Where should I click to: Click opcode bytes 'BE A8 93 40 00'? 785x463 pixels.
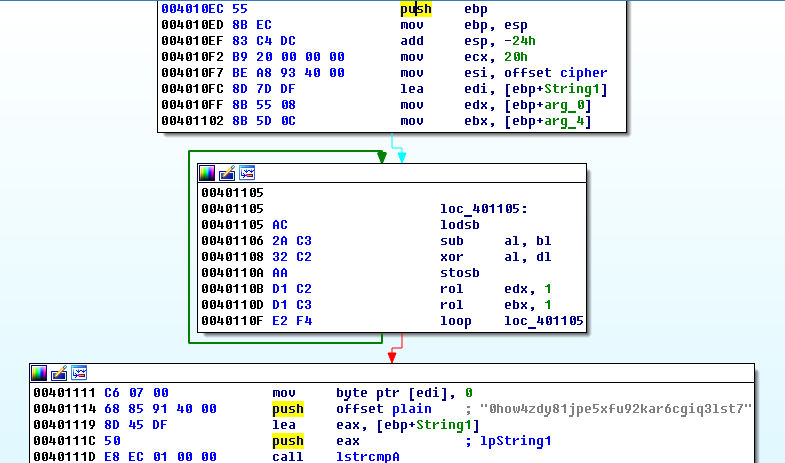[x=288, y=73]
